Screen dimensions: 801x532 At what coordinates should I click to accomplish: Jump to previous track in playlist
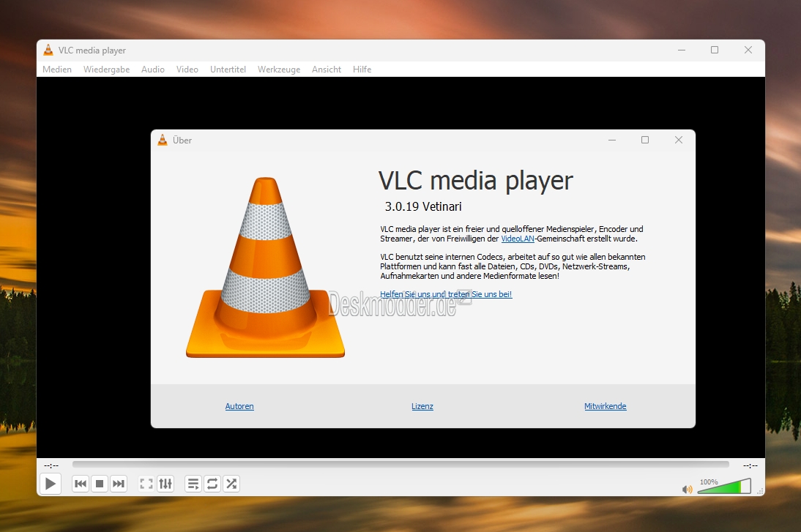(81, 484)
